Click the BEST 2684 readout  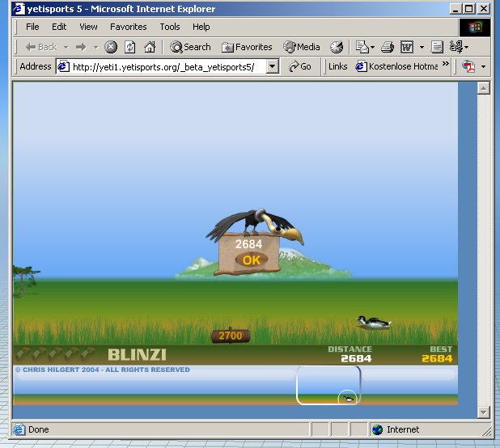pyautogui.click(x=437, y=354)
